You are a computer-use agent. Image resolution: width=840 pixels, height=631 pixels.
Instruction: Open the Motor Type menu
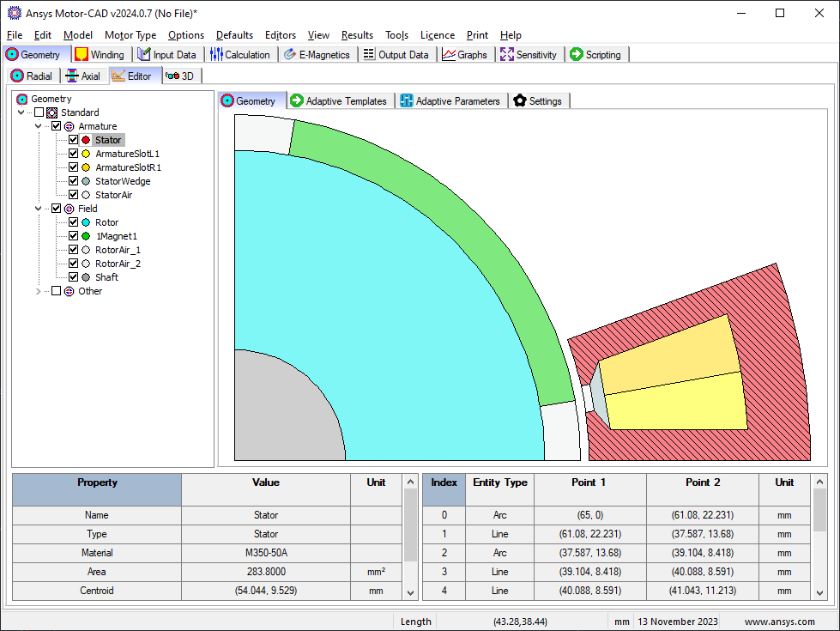click(130, 35)
